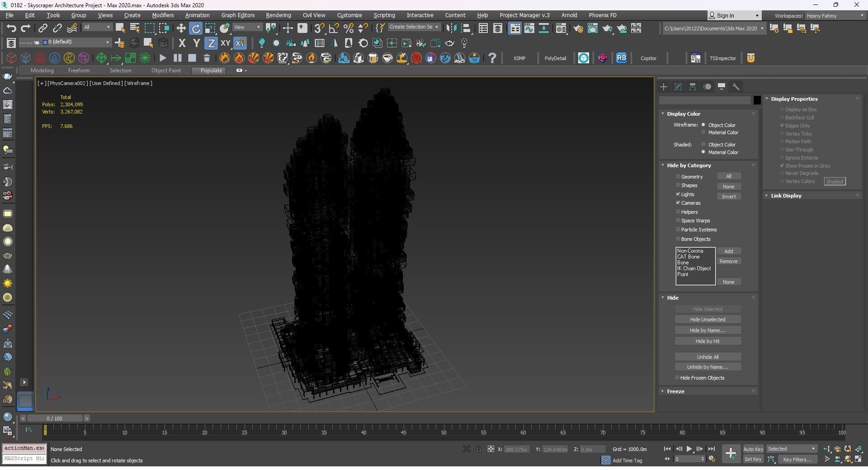Open the Rendering menu

tap(278, 15)
